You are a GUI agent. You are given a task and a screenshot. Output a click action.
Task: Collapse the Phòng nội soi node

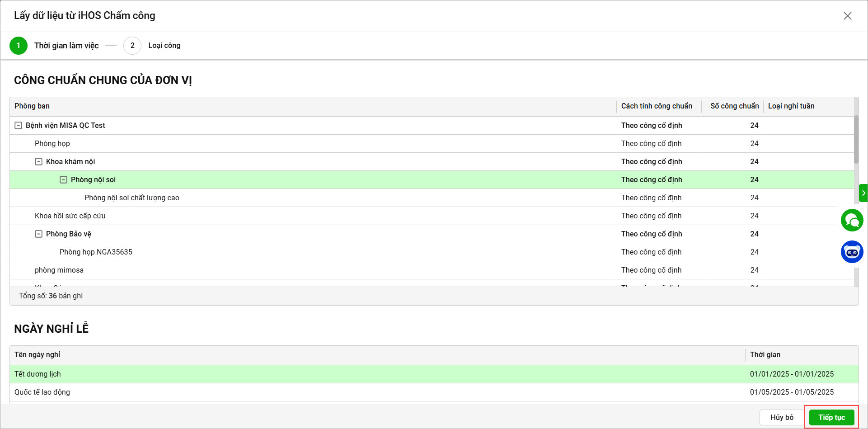coord(64,180)
